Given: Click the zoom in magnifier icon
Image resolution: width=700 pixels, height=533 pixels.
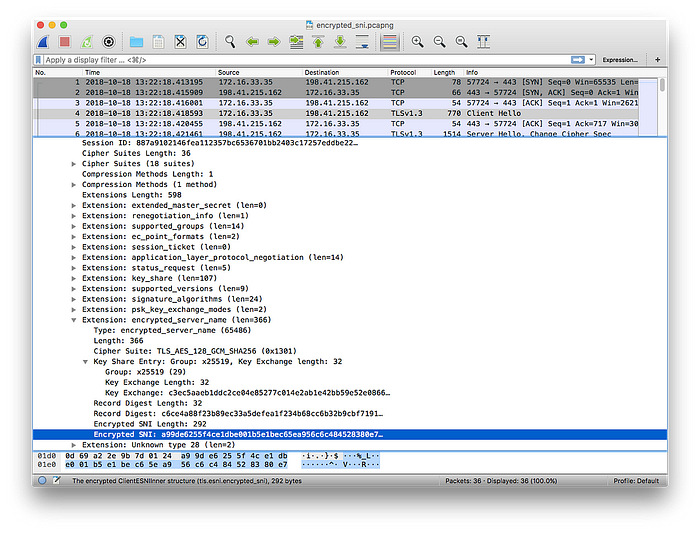Looking at the screenshot, I should pyautogui.click(x=417, y=42).
